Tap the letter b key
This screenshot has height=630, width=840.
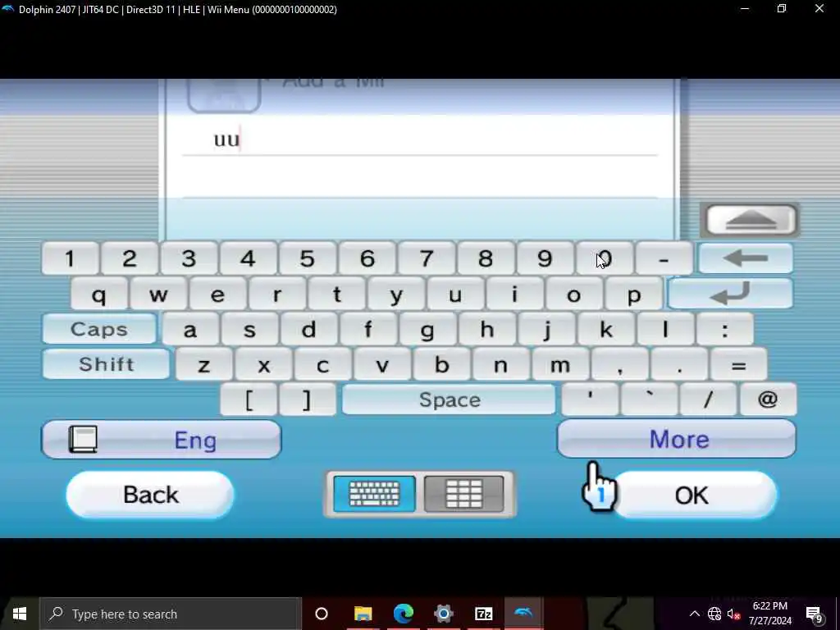442,365
